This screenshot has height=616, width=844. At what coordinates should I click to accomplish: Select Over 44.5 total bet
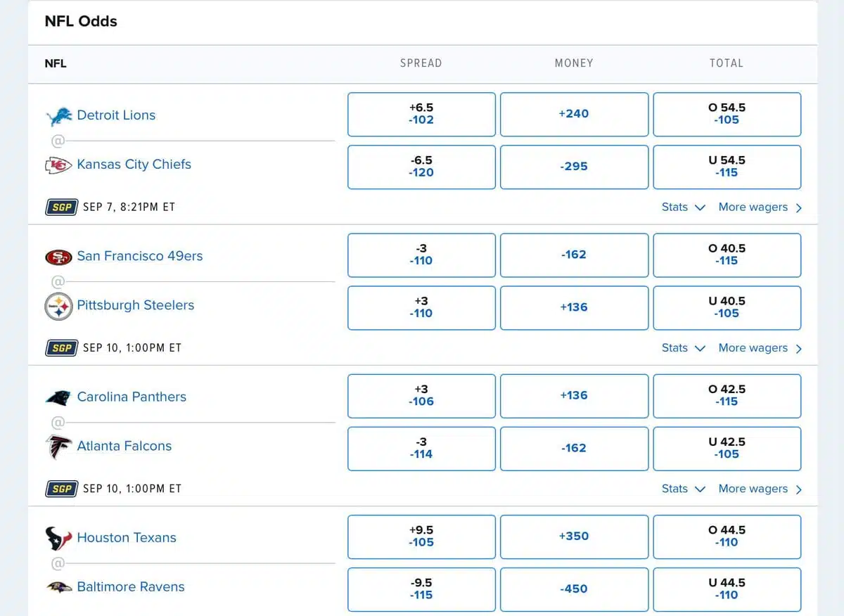click(x=727, y=536)
